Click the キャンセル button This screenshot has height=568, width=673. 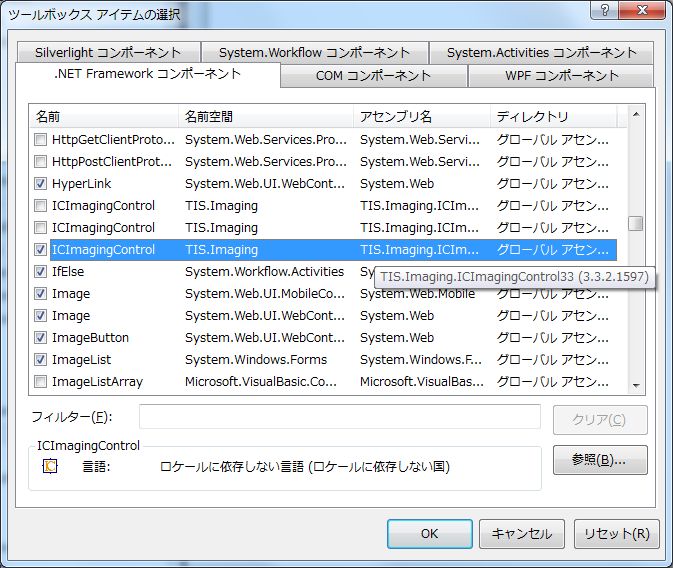pyautogui.click(x=521, y=534)
